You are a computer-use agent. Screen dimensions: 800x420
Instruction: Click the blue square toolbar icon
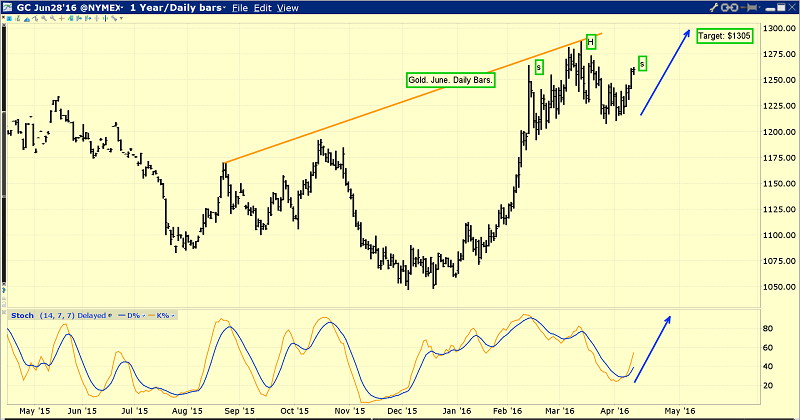tap(9, 18)
